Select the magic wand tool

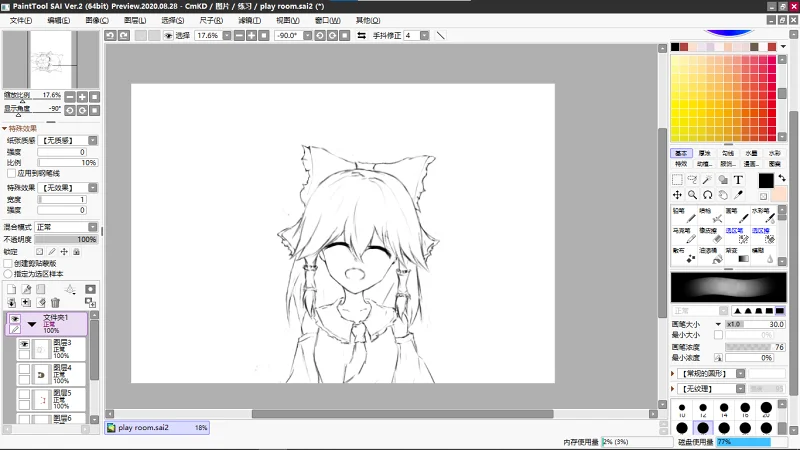[708, 180]
